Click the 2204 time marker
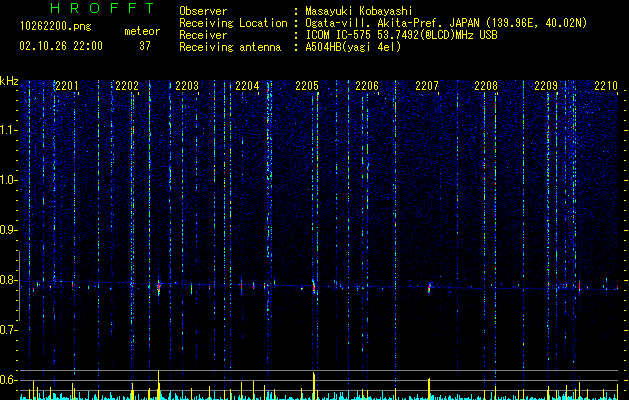This screenshot has height=400, width=629. click(247, 86)
